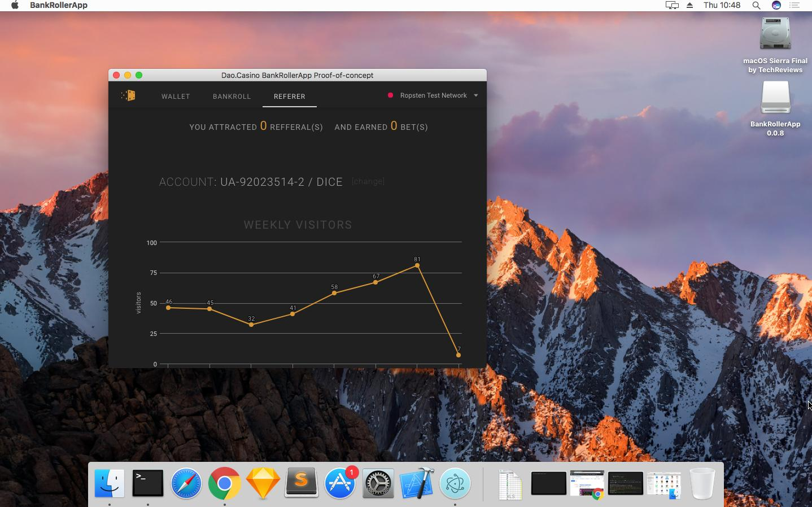Open the XLS file in dock
This screenshot has height=507, width=812.
510,484
